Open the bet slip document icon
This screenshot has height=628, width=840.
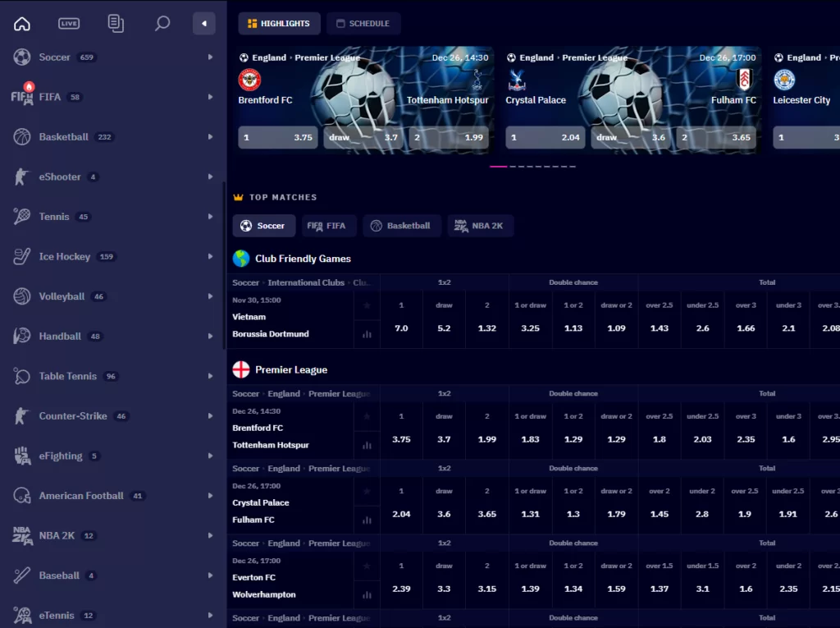point(116,24)
